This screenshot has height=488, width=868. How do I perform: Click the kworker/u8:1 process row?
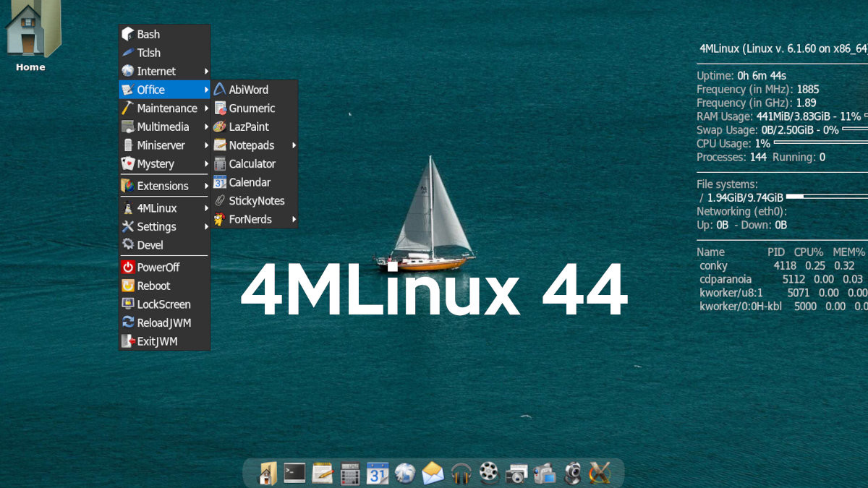point(782,293)
